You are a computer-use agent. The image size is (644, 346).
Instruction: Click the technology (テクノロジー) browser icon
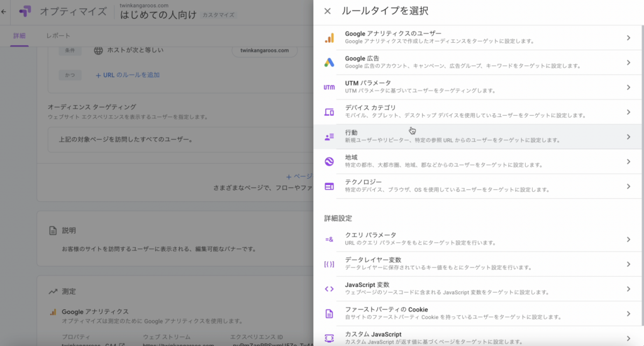[329, 187]
